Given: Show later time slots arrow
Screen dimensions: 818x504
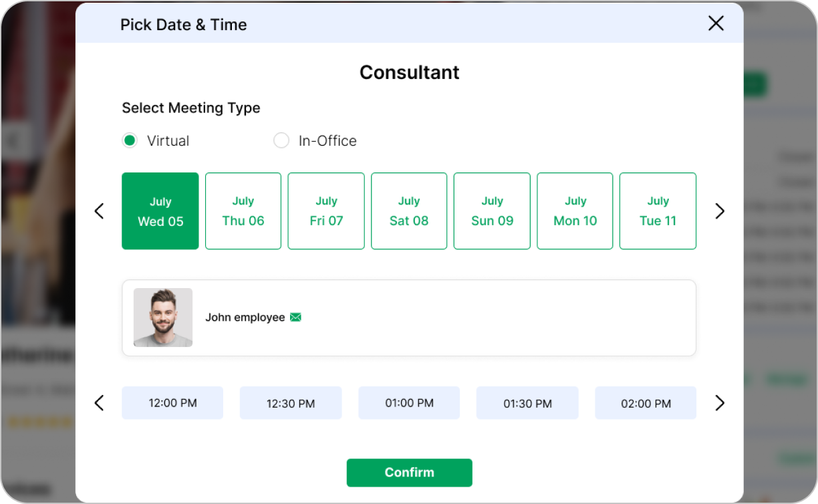Looking at the screenshot, I should tap(720, 403).
